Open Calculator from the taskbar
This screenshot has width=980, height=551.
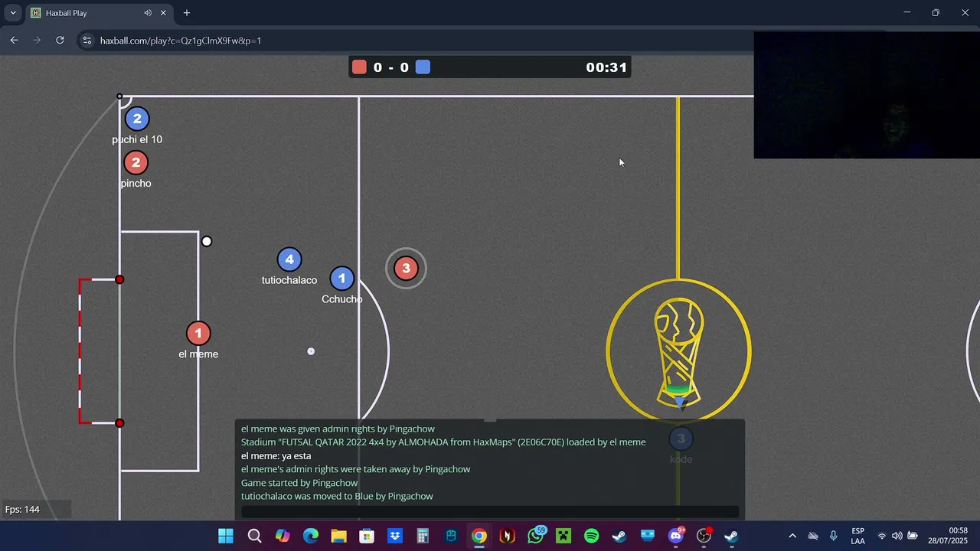[423, 536]
